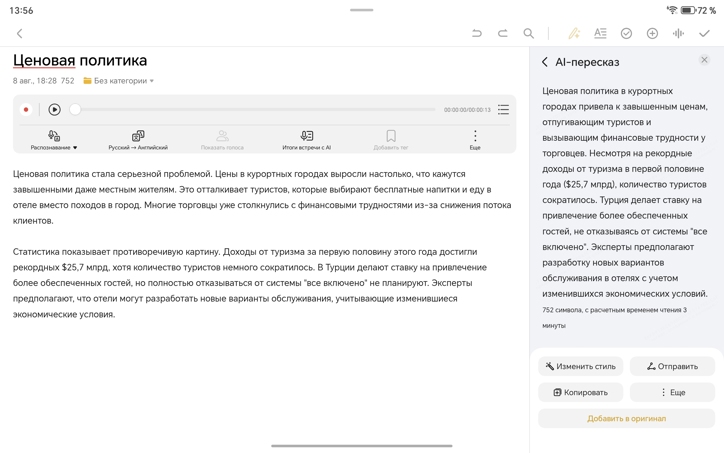Click Добавить в оригинал link
The width and height of the screenshot is (724, 453).
626,419
